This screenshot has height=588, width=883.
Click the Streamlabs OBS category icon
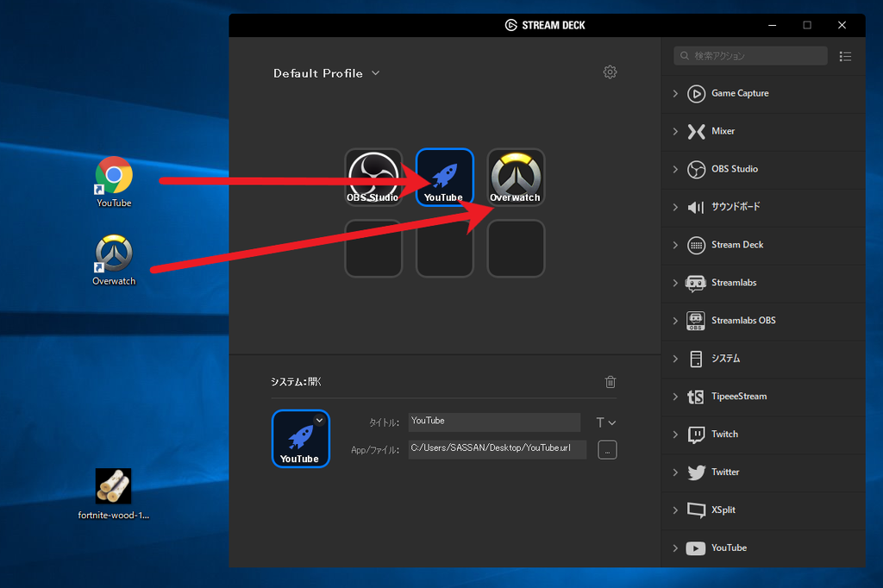tap(696, 321)
